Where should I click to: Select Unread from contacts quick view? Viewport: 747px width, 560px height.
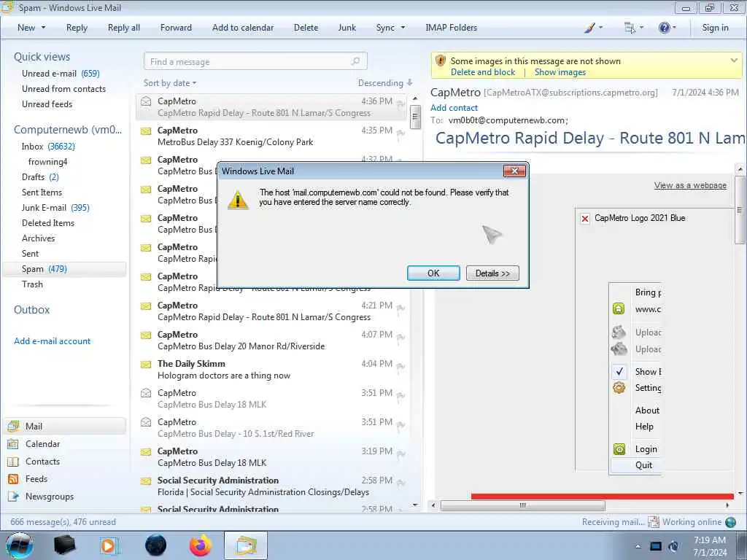pyautogui.click(x=64, y=88)
